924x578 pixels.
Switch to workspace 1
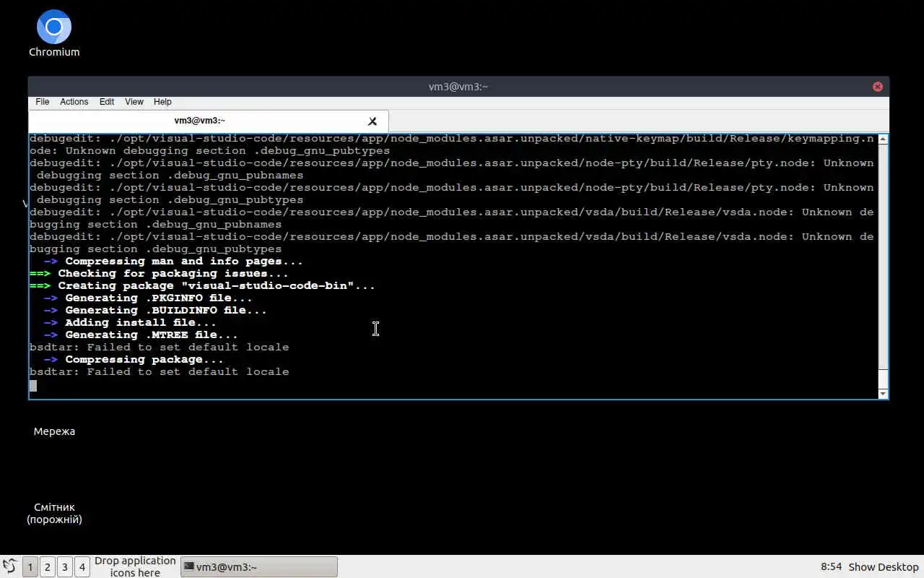30,567
